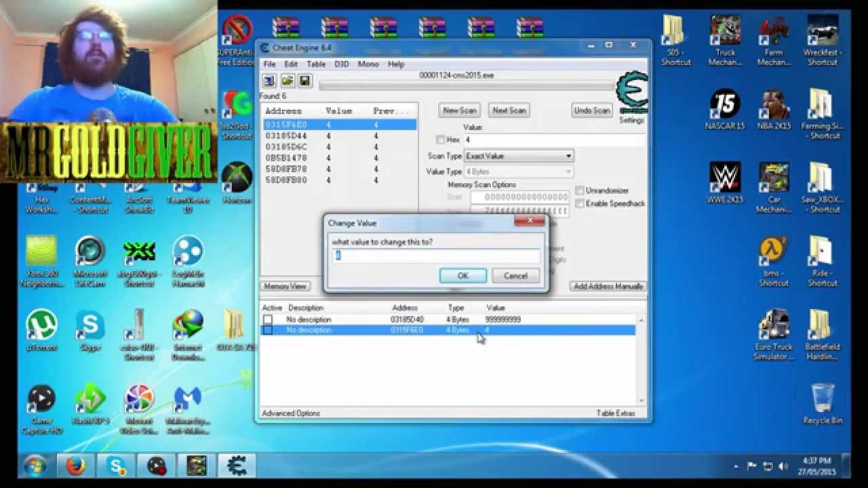Click Cancel in Change Value dialog
Viewport: 868px width, 488px height.
point(515,276)
